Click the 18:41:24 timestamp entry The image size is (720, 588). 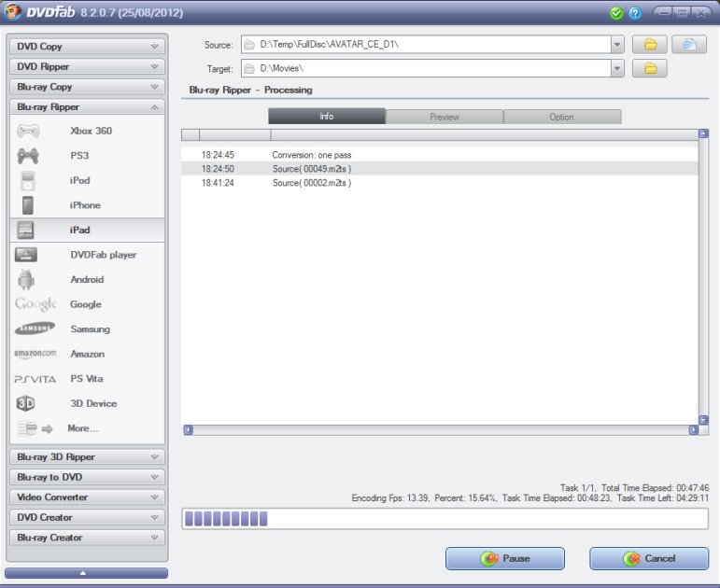pyautogui.click(x=218, y=183)
